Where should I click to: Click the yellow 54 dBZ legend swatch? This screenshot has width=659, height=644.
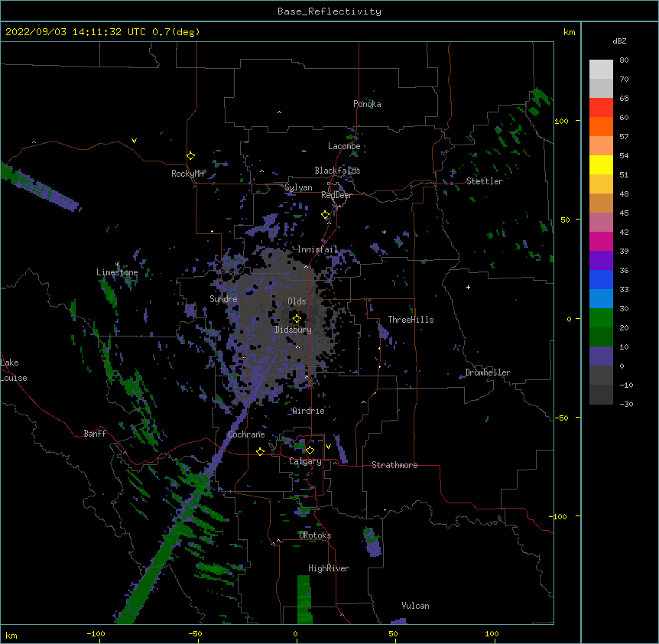(x=601, y=164)
